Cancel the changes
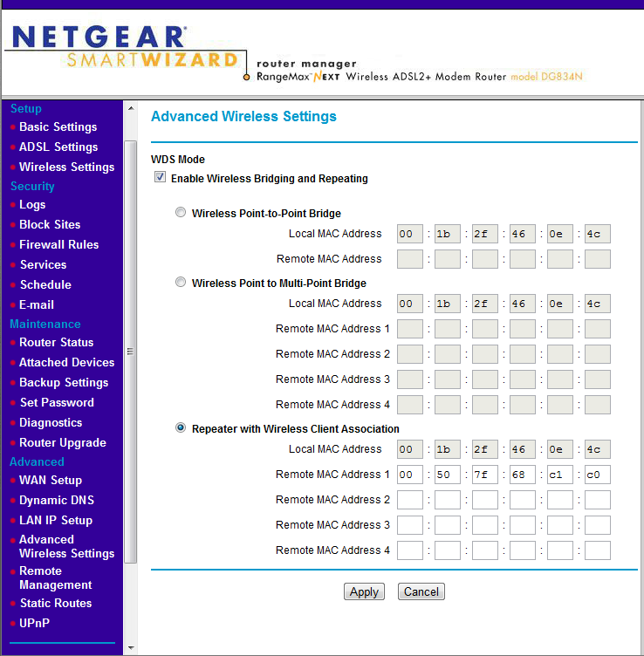 tap(421, 591)
